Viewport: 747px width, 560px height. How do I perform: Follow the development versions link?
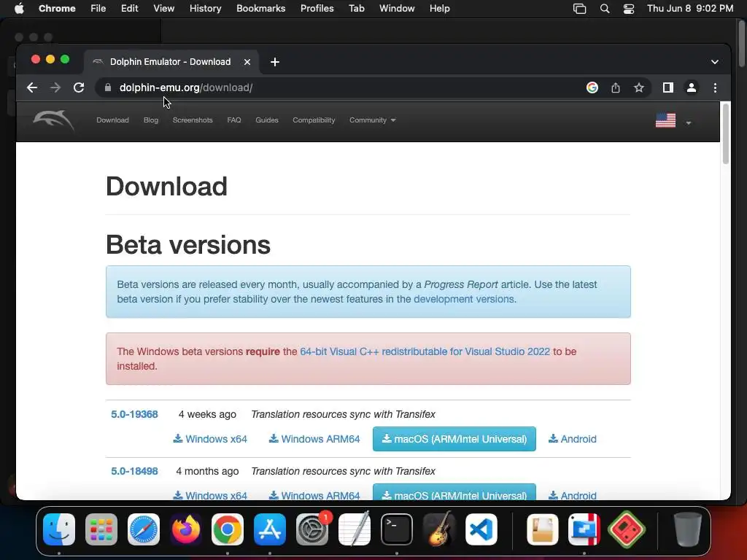click(464, 299)
